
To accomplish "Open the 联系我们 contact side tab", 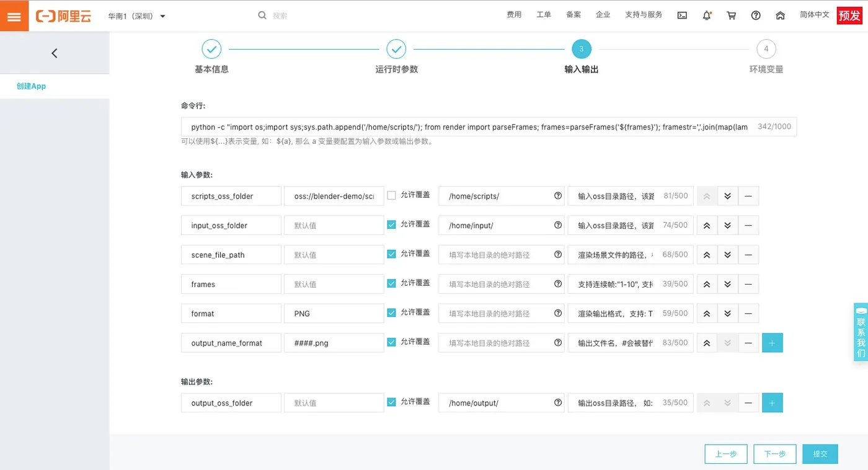I will 861,332.
